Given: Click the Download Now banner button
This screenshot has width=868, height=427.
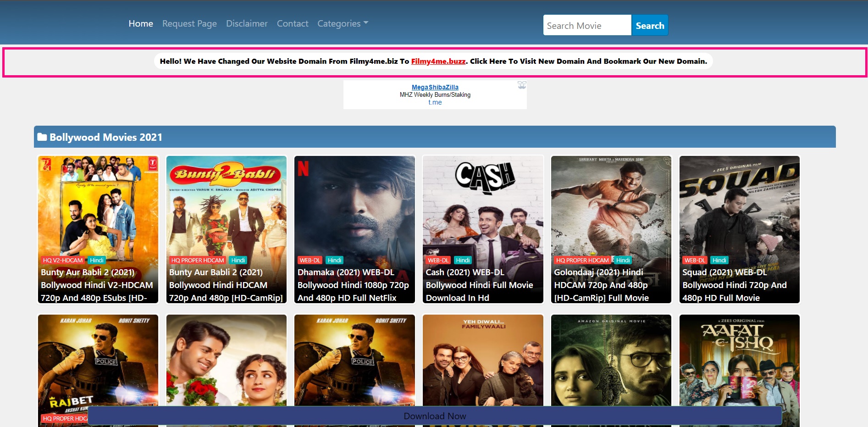Looking at the screenshot, I should coord(435,416).
